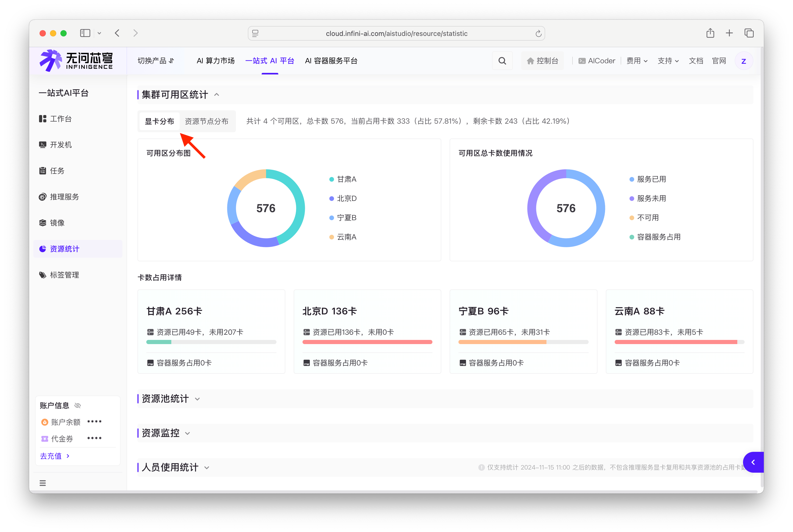The width and height of the screenshot is (793, 532).
Task: Go to the 推理服务 sidebar item
Action: pyautogui.click(x=64, y=197)
